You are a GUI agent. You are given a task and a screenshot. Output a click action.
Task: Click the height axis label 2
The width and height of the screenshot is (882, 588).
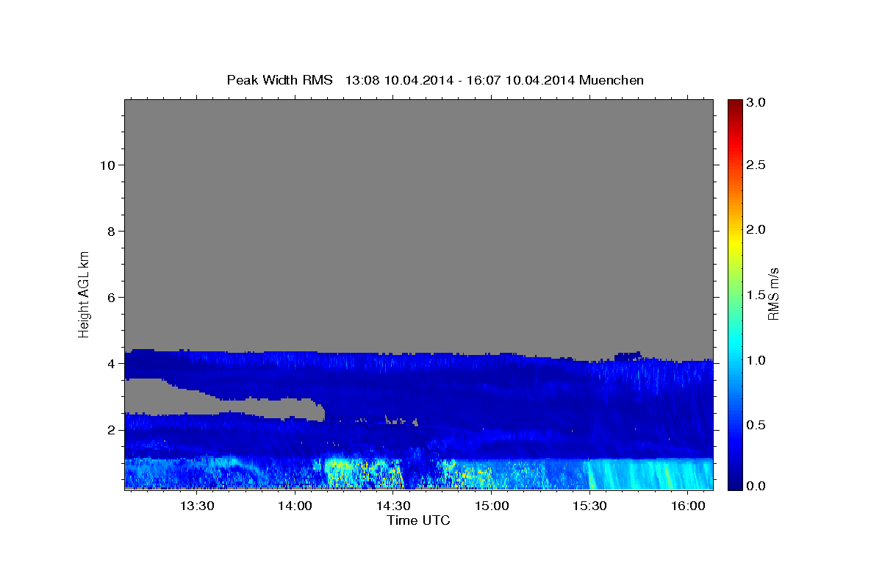(x=111, y=429)
